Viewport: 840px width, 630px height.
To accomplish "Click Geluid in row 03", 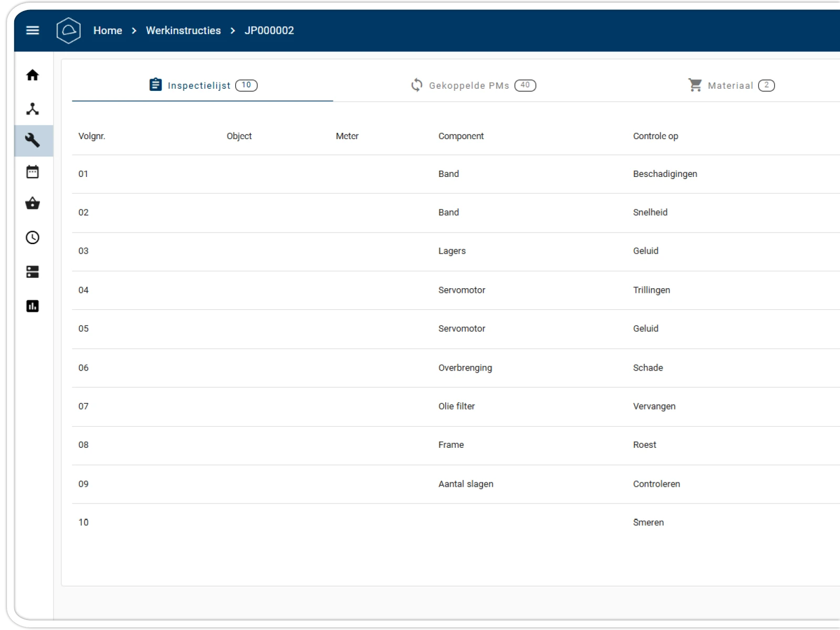I will click(646, 251).
